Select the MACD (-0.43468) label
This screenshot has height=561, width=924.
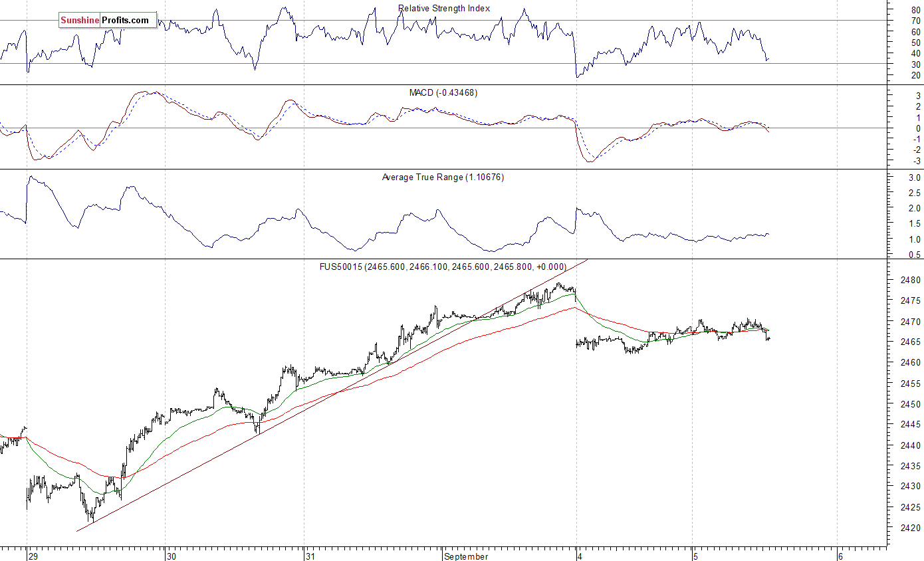tap(443, 93)
